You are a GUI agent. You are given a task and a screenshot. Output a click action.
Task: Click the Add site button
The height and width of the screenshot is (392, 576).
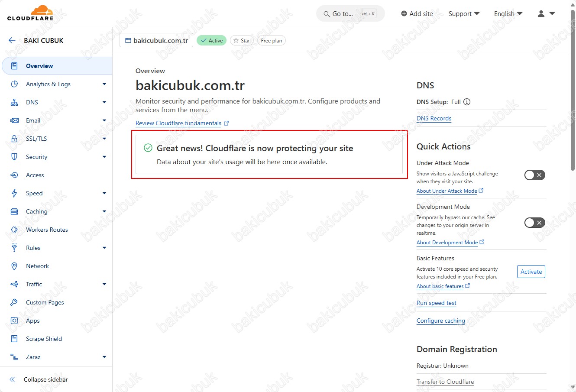[417, 13]
